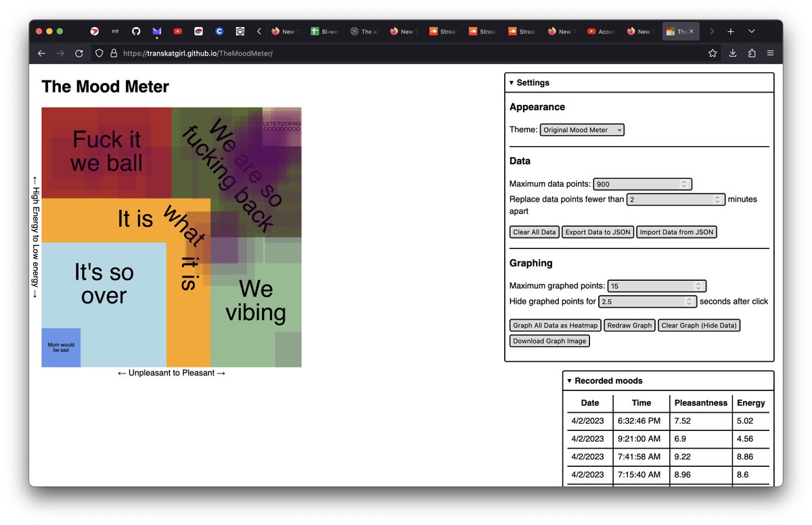Open the Gmail pinned tab
This screenshot has height=525, width=812.
(156, 31)
